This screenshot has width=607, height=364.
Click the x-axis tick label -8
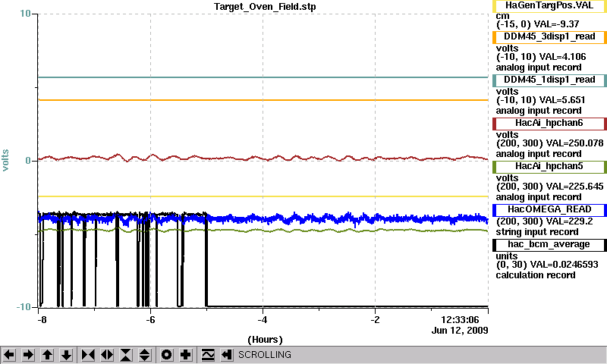[x=42, y=320]
